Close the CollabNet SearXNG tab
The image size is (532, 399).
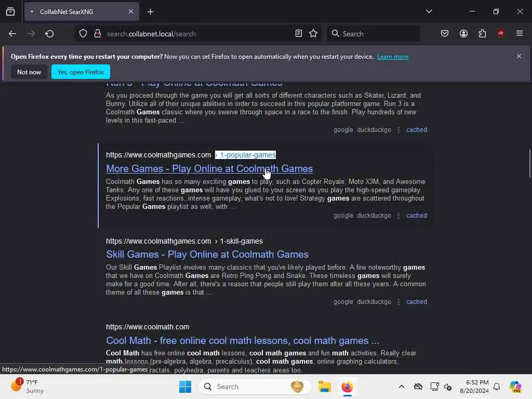(x=131, y=11)
